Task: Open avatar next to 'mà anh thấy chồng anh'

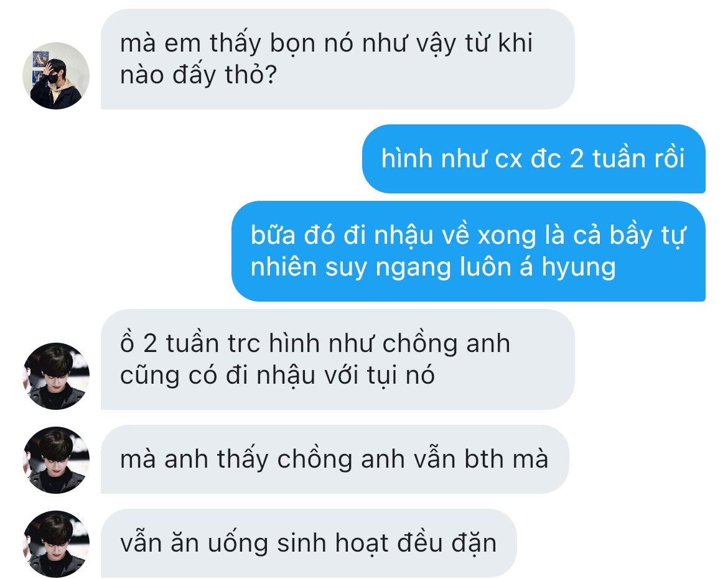Action: 56,460
